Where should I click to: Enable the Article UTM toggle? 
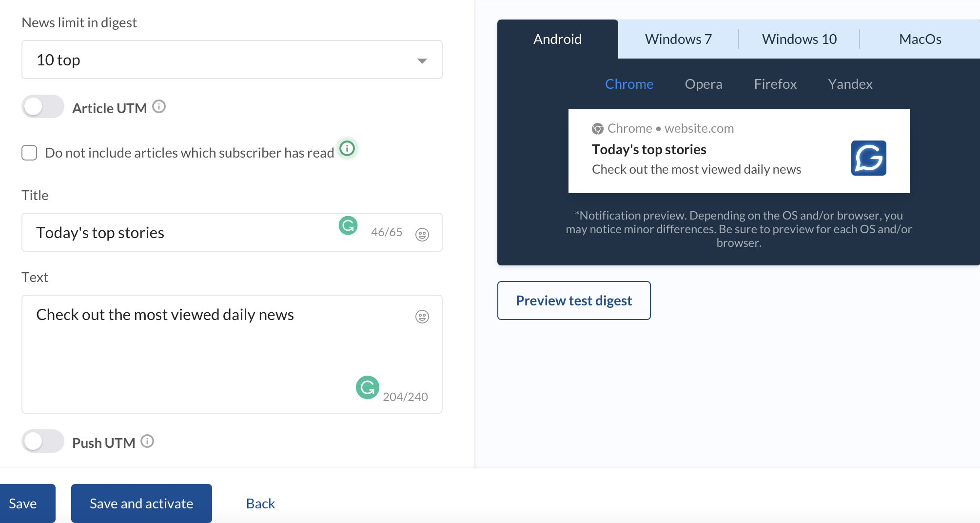(43, 107)
